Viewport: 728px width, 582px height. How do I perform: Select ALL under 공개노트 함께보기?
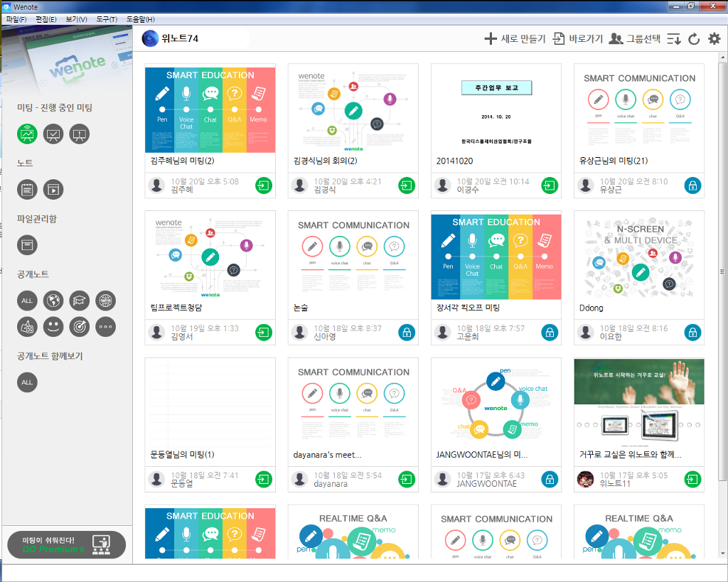pyautogui.click(x=28, y=382)
